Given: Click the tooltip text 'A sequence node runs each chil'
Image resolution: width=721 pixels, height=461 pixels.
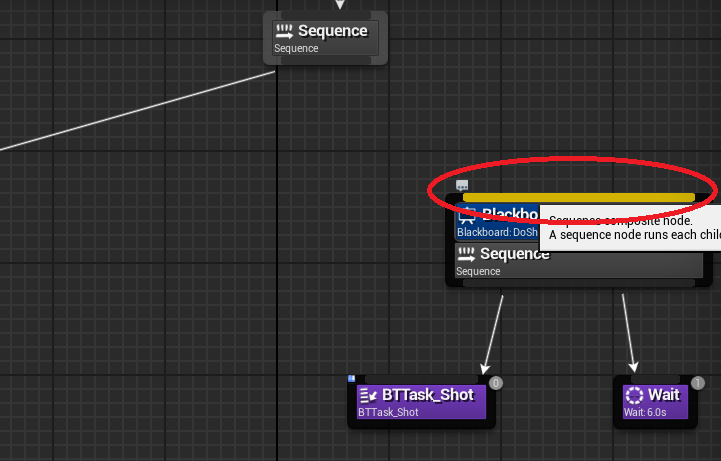Looking at the screenshot, I should click(x=635, y=235).
